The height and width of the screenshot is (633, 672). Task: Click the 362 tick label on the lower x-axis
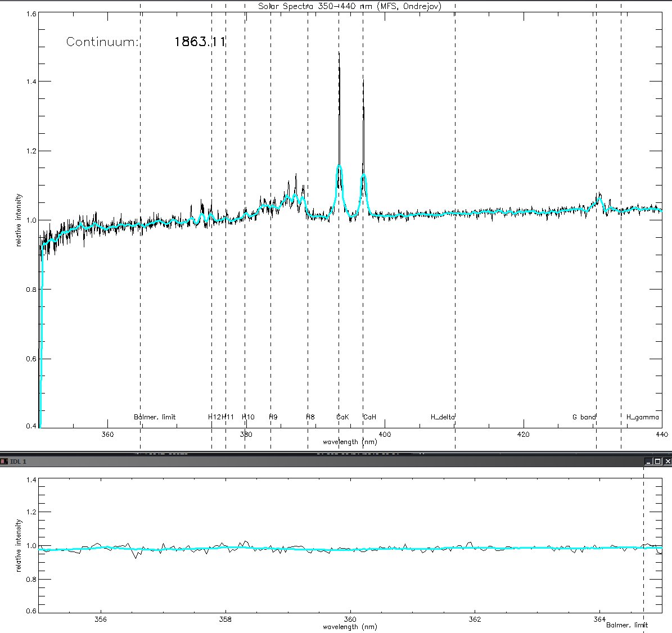tap(475, 620)
